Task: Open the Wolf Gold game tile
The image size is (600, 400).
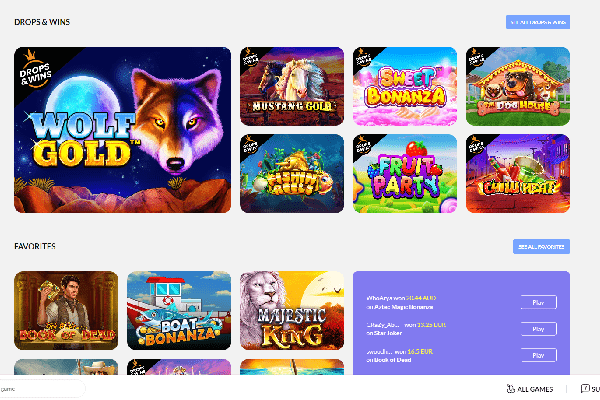Action: [x=122, y=130]
